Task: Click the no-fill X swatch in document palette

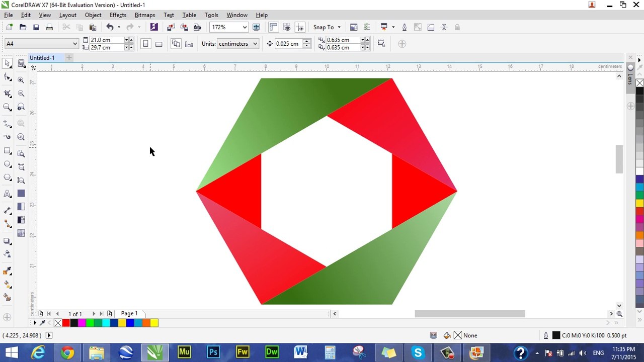Action: click(58, 323)
